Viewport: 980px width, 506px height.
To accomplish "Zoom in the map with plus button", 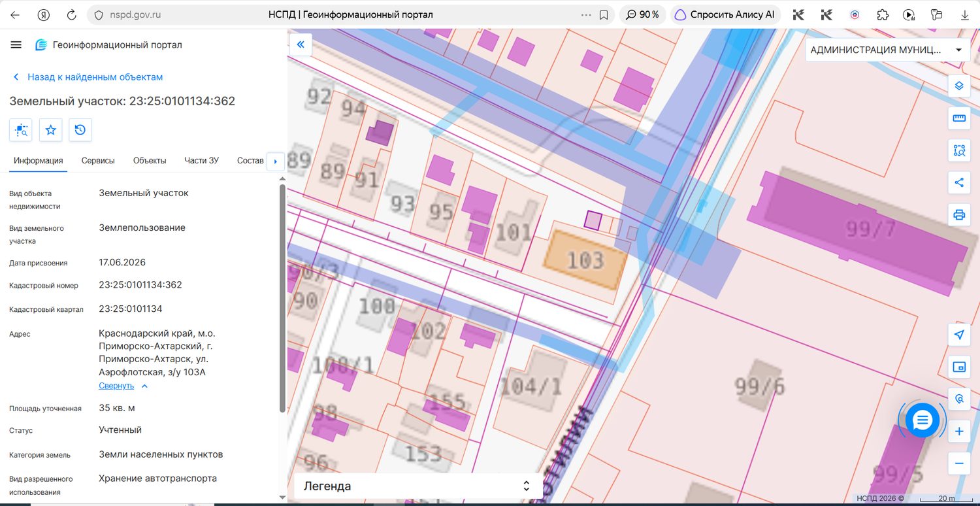I will pos(959,431).
